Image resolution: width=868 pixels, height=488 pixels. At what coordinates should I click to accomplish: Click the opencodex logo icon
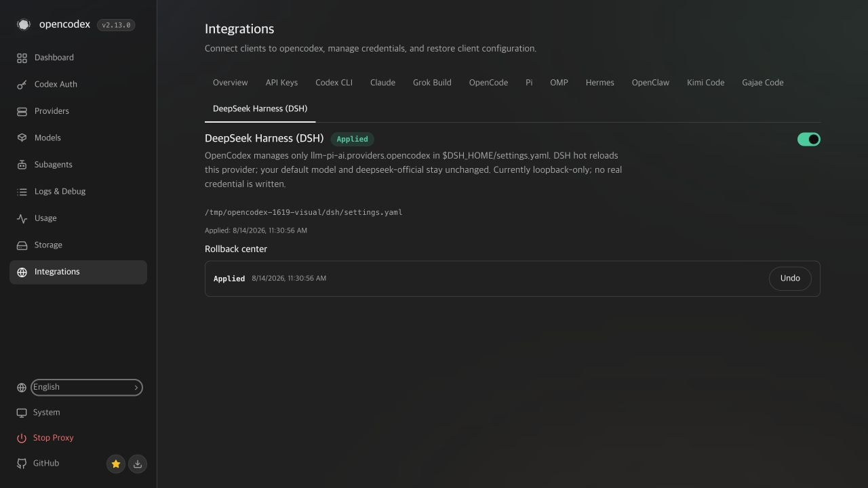click(24, 24)
